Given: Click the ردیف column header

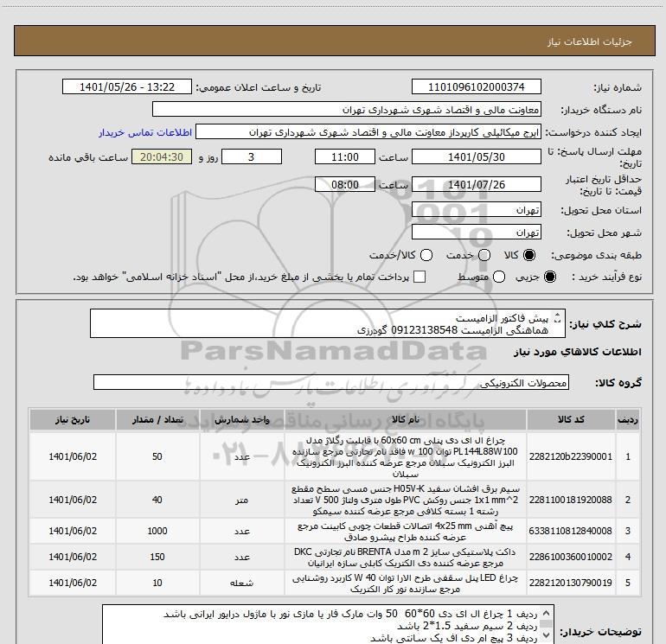Looking at the screenshot, I should tap(628, 419).
